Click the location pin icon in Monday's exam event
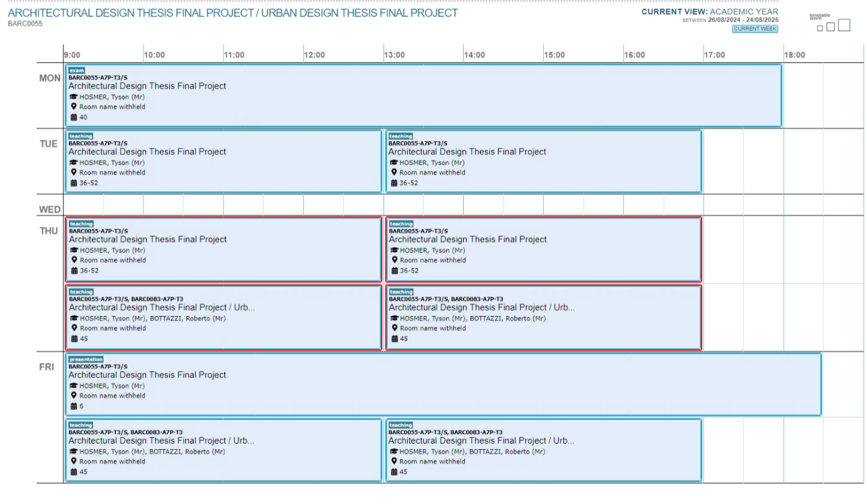This screenshot has height=504, width=867. pos(73,107)
